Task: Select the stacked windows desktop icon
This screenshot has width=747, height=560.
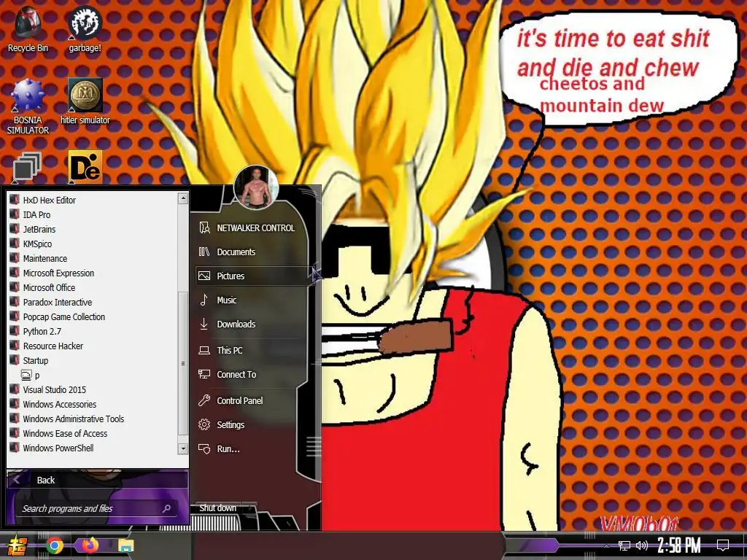Action: [x=27, y=167]
